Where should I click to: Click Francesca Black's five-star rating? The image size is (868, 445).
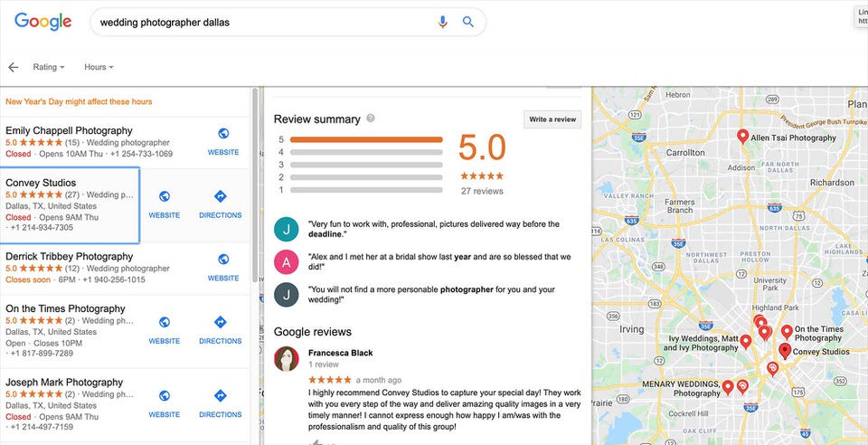330,380
